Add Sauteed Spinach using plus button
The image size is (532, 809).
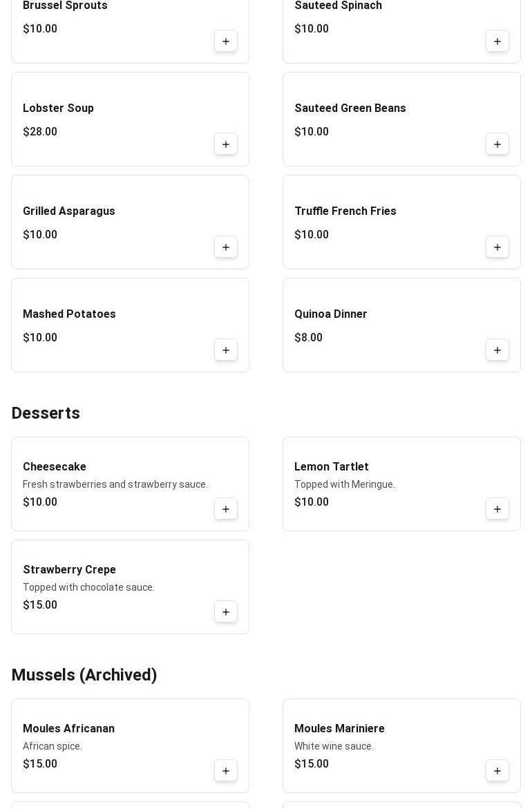497,41
